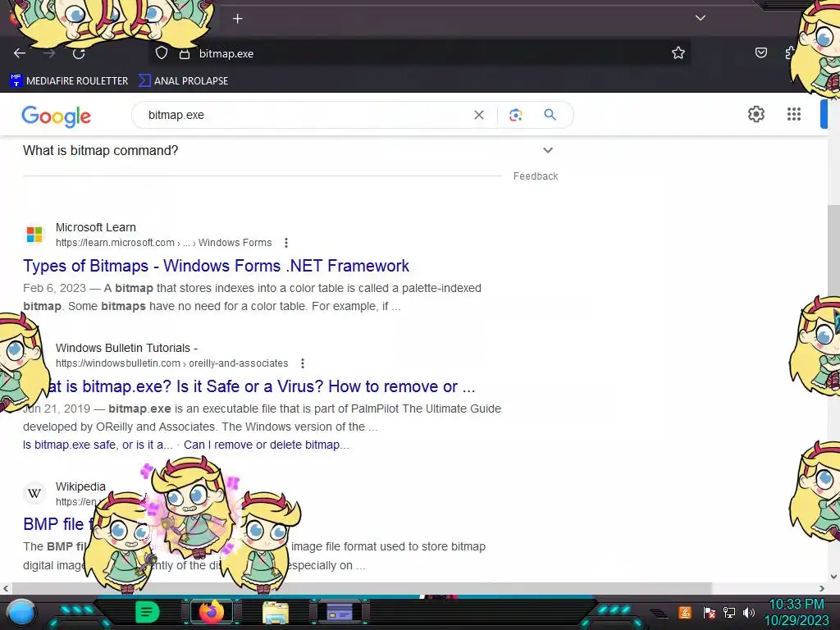The height and width of the screenshot is (630, 840).
Task: Open a new browser tab with the plus button
Action: [x=237, y=19]
